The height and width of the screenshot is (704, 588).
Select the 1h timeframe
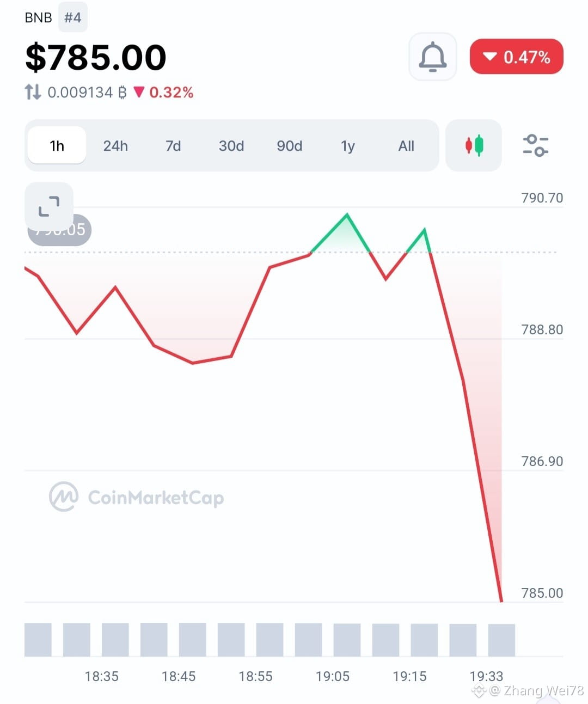pyautogui.click(x=57, y=145)
